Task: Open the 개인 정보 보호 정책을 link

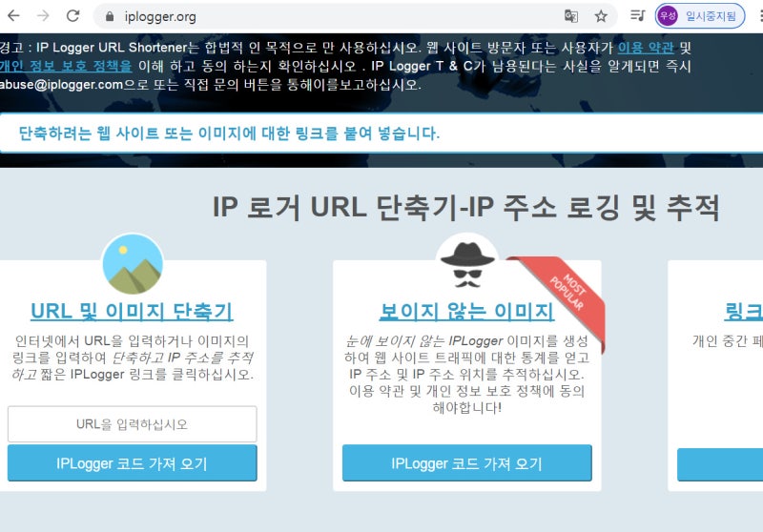Action: pyautogui.click(x=66, y=66)
